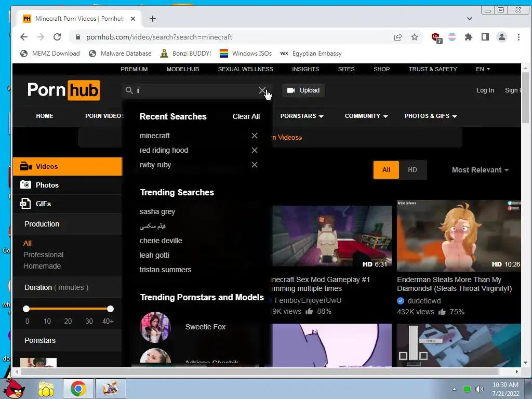Image resolution: width=532 pixels, height=399 pixels.
Task: Open the MEMZ Download bookmark
Action: tap(50, 54)
